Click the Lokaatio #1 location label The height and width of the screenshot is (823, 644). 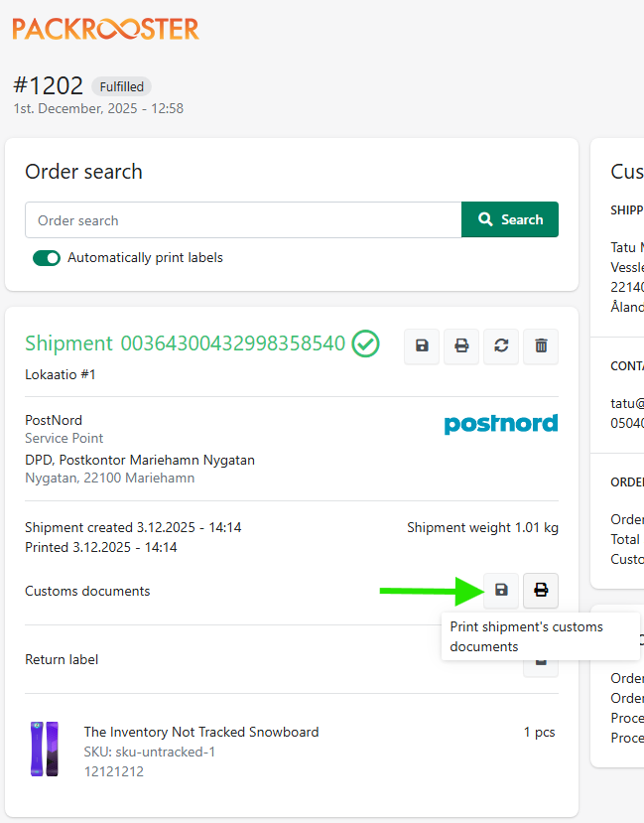point(61,374)
